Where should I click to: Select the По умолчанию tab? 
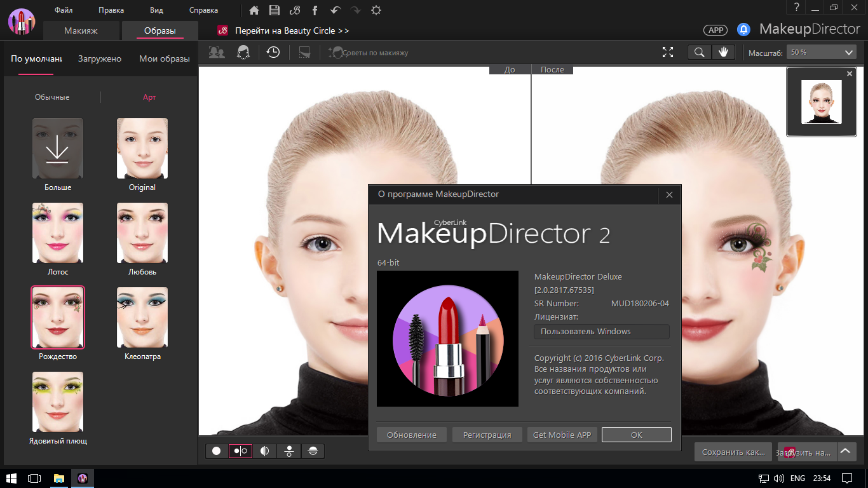click(36, 58)
